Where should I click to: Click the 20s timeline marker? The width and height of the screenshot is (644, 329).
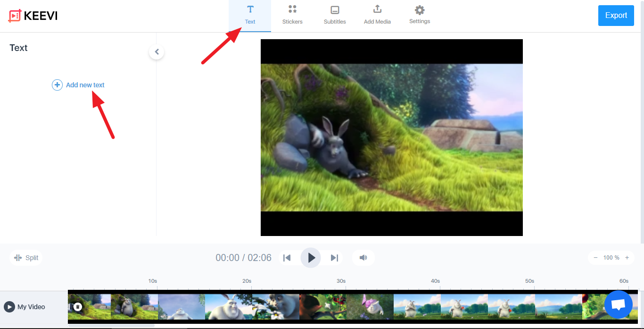(247, 281)
